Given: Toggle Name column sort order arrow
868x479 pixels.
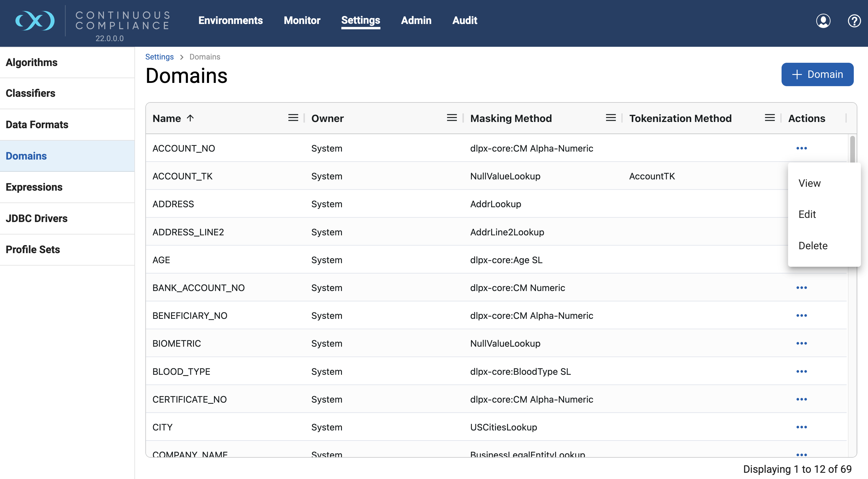Looking at the screenshot, I should coord(190,118).
